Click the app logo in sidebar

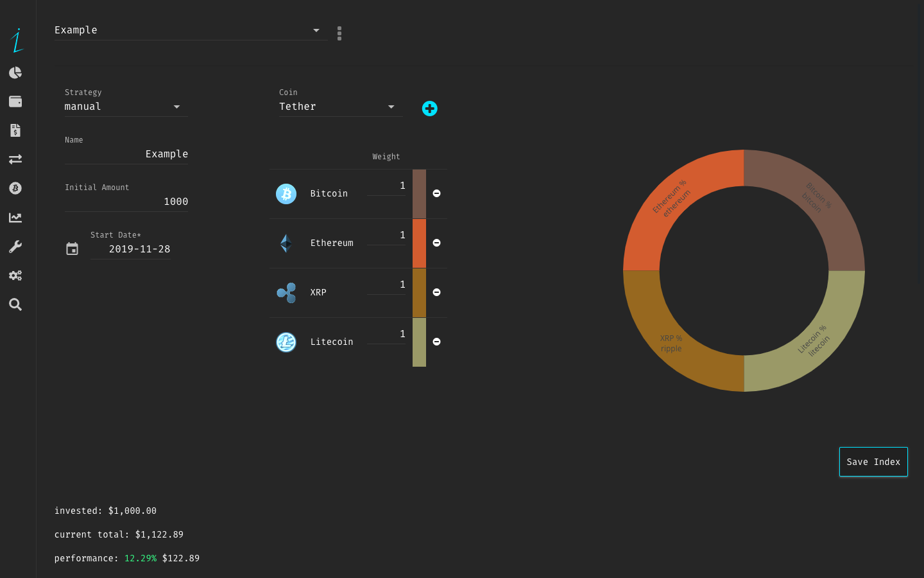tap(17, 40)
